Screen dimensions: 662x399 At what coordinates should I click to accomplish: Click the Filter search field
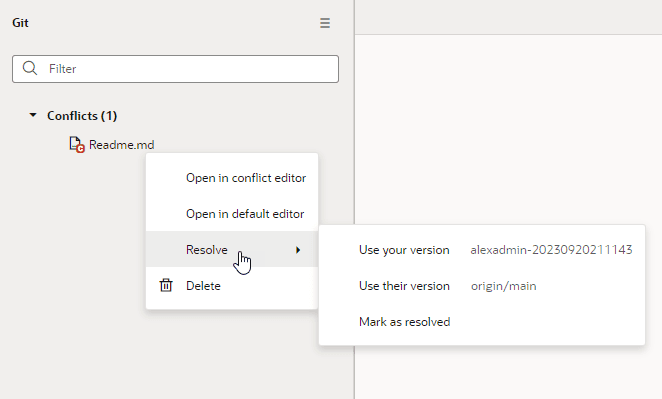175,69
